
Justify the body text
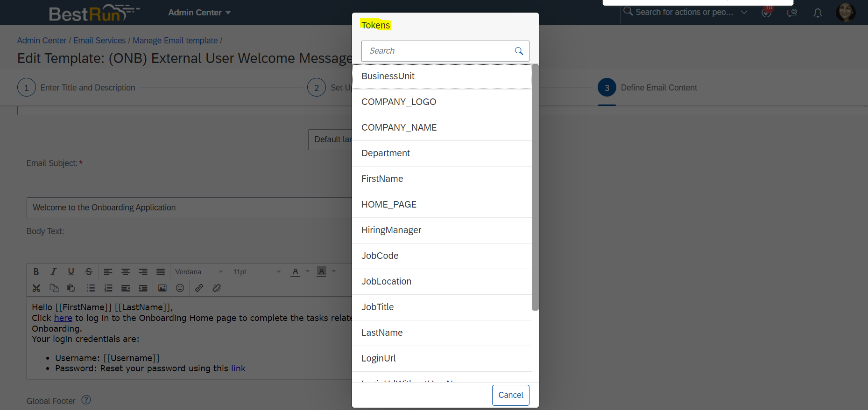pyautogui.click(x=161, y=272)
